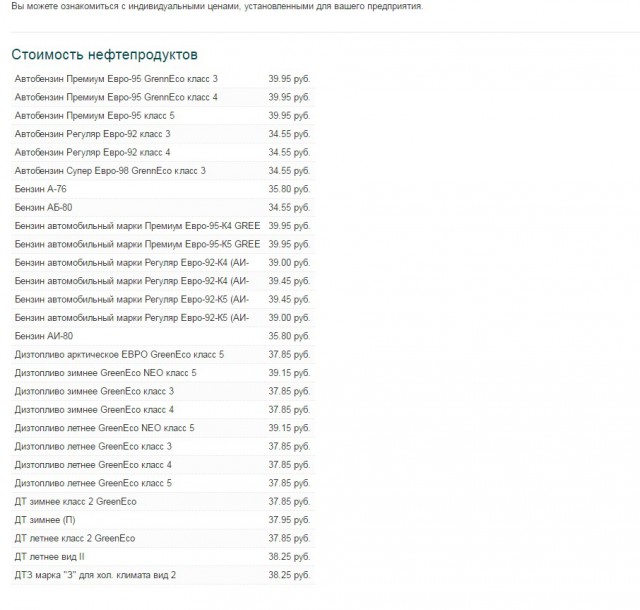Select 'Автобензин Премиум Евро-95 GrennEco класс 3' name

[x=116, y=79]
